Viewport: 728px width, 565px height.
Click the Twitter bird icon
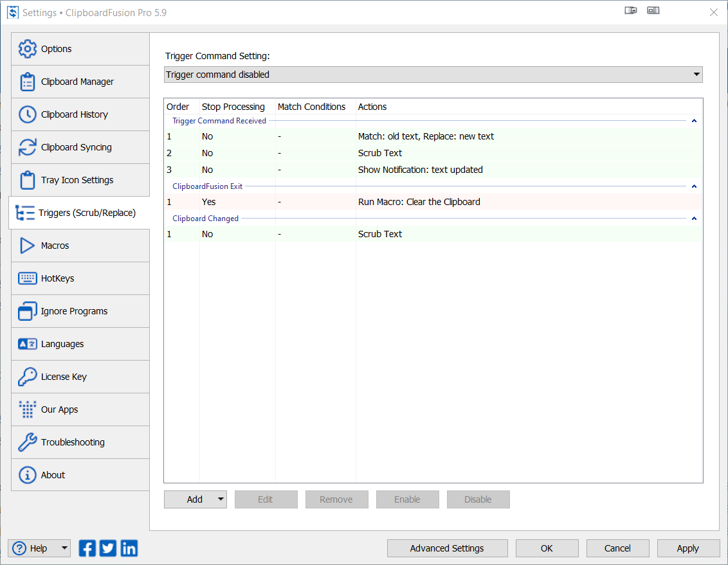107,548
